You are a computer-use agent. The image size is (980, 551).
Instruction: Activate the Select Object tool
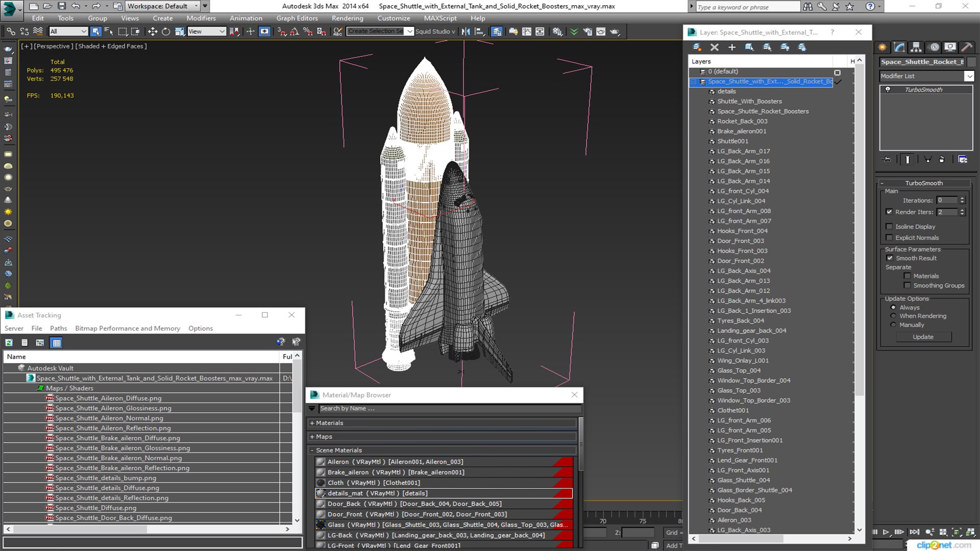point(95,32)
